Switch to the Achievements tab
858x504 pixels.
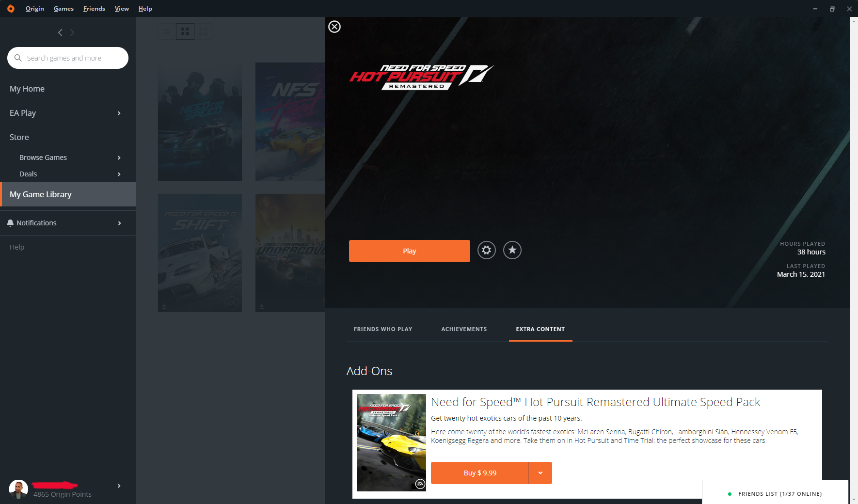pyautogui.click(x=464, y=329)
